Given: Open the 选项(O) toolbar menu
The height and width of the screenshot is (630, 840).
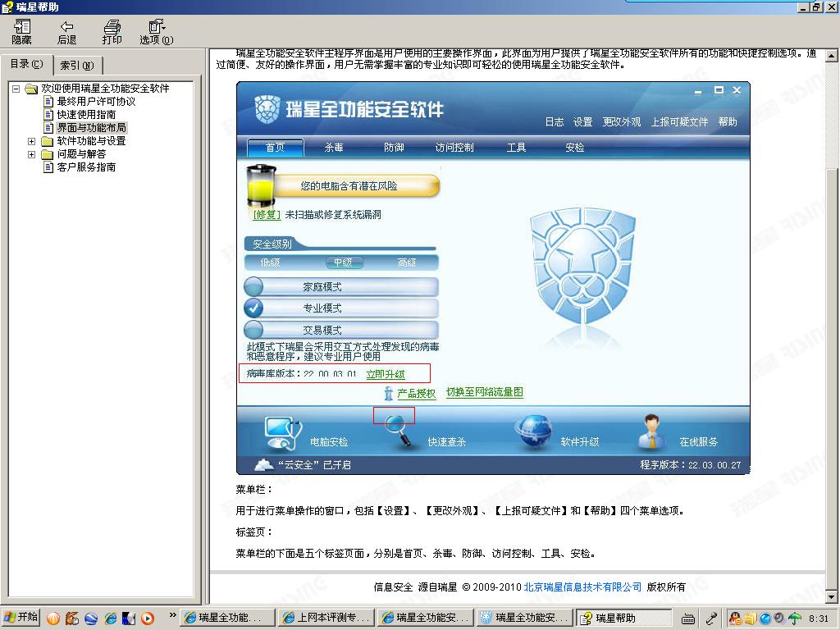Looking at the screenshot, I should pos(157,32).
